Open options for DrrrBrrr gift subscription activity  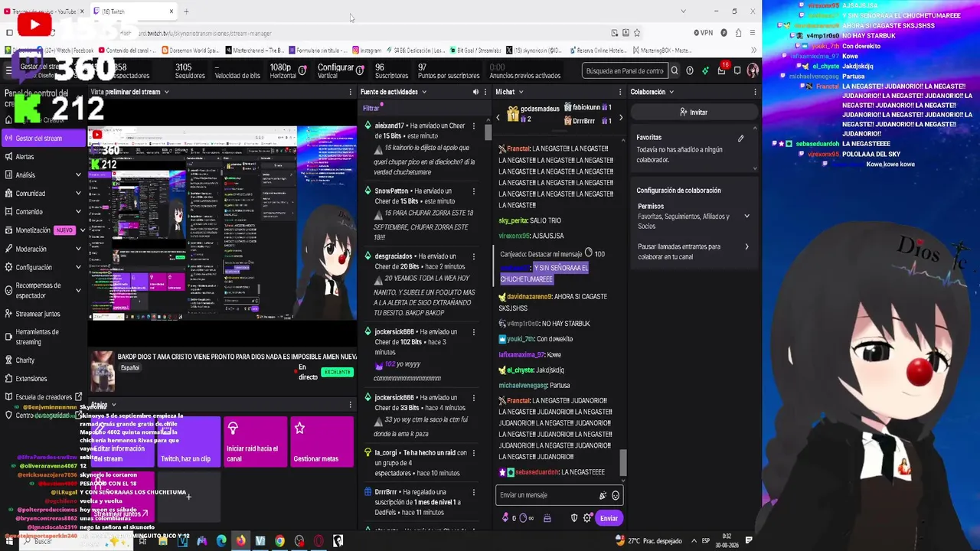[x=473, y=492]
